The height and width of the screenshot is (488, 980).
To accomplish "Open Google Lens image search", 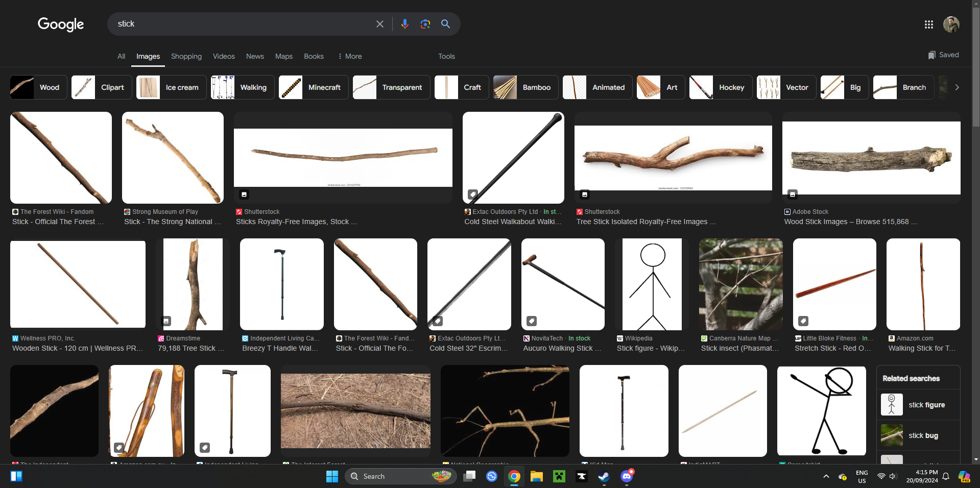I will click(425, 24).
